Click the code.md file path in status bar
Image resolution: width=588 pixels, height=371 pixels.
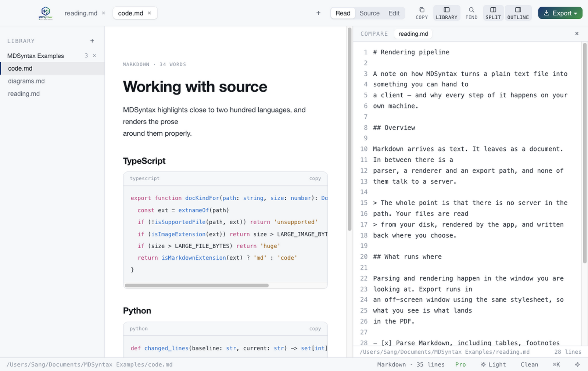point(90,364)
